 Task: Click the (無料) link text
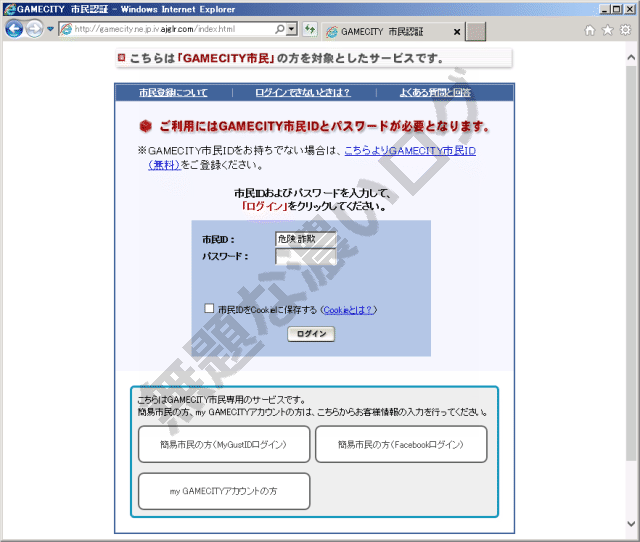[164, 165]
